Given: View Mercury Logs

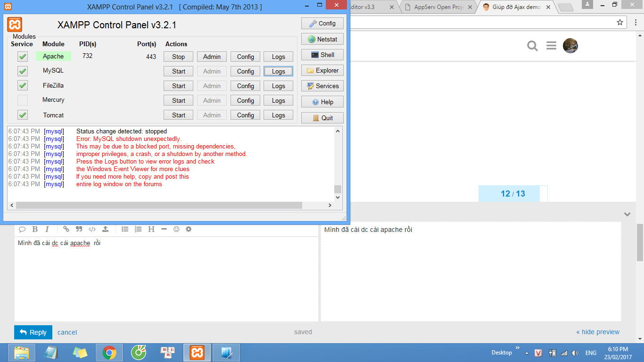Looking at the screenshot, I should (x=278, y=100).
